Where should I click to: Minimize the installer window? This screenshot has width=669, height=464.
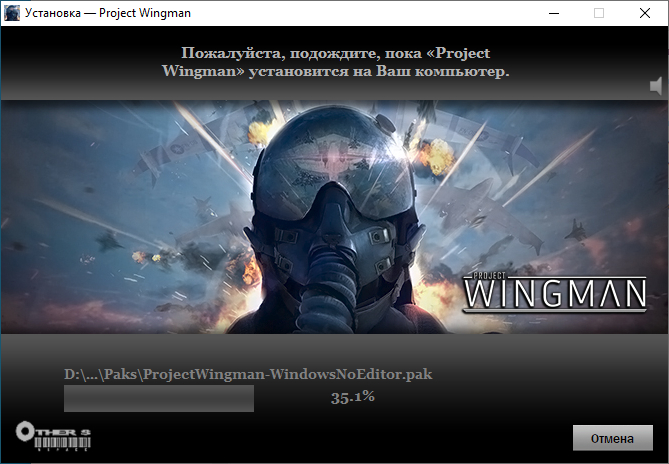click(x=554, y=13)
